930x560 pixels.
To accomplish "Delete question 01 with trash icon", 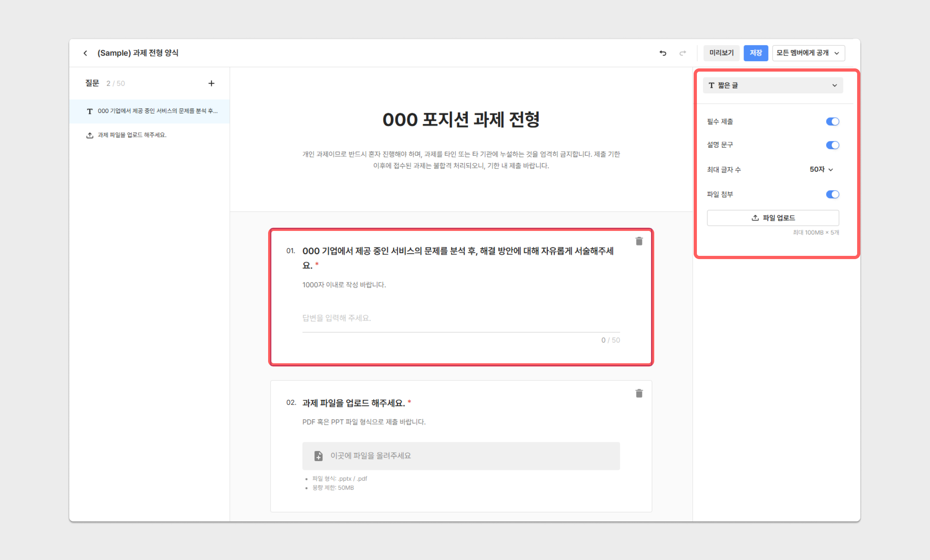I will pyautogui.click(x=639, y=241).
